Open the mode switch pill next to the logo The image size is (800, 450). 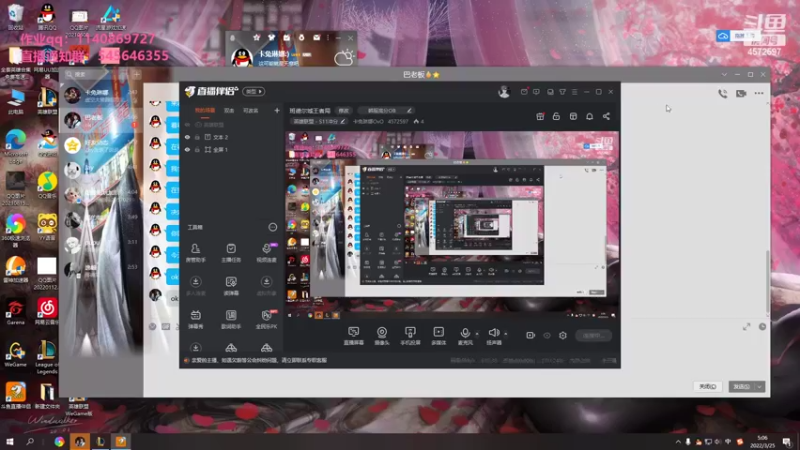(x=254, y=91)
